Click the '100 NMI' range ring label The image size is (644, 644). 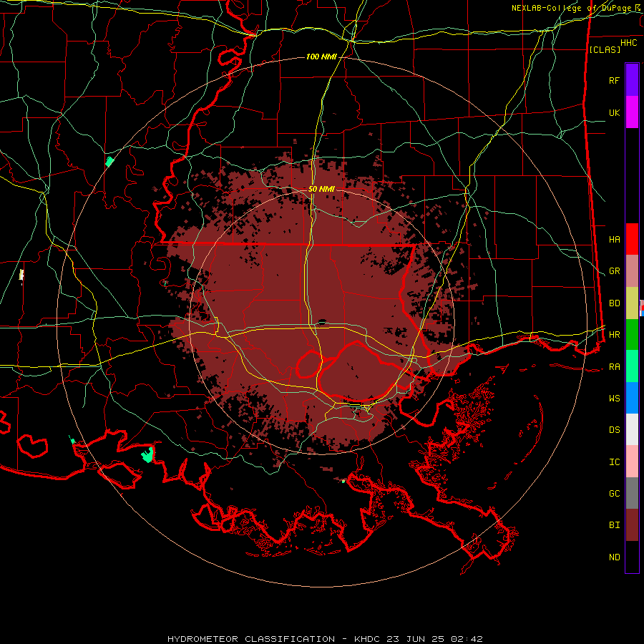[x=321, y=57]
